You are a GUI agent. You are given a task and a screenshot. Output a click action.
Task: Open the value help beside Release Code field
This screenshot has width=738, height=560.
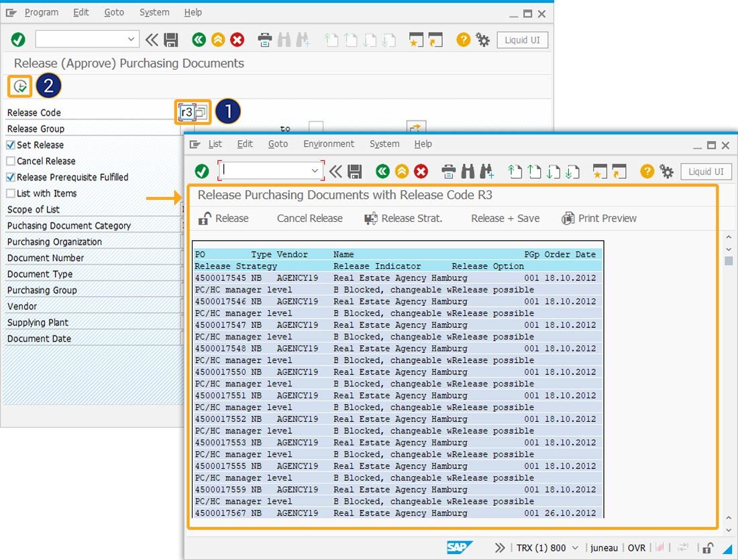201,112
